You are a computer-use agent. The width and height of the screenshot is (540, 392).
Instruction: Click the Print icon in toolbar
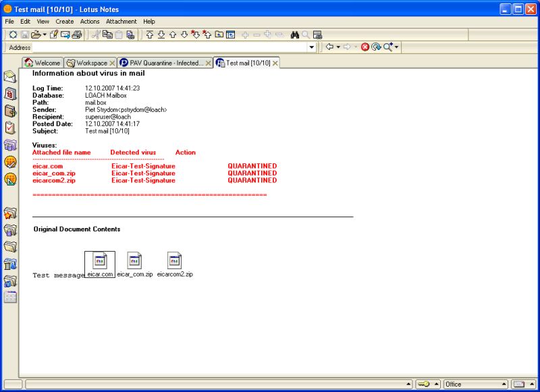click(77, 35)
